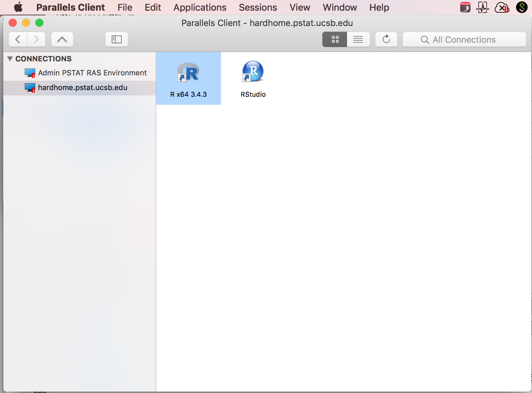Screen dimensions: 532x393
Task: Open the Apple menu
Action: pos(18,7)
